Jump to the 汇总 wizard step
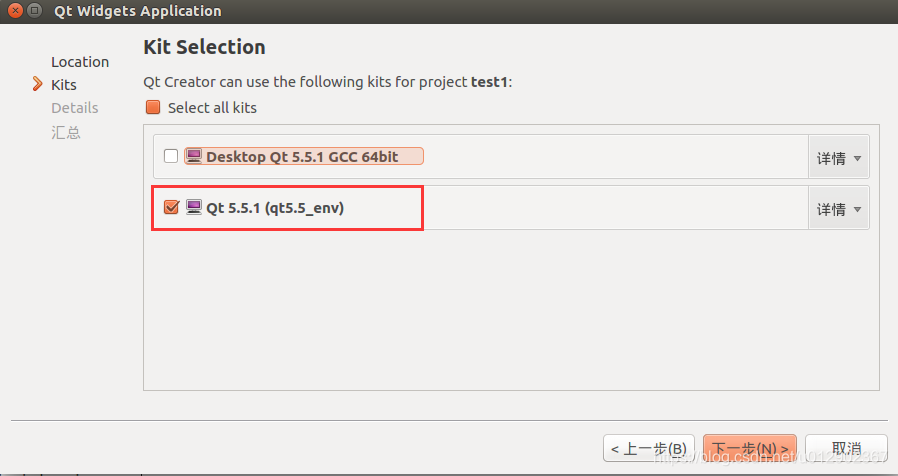898x476 pixels. [x=66, y=132]
